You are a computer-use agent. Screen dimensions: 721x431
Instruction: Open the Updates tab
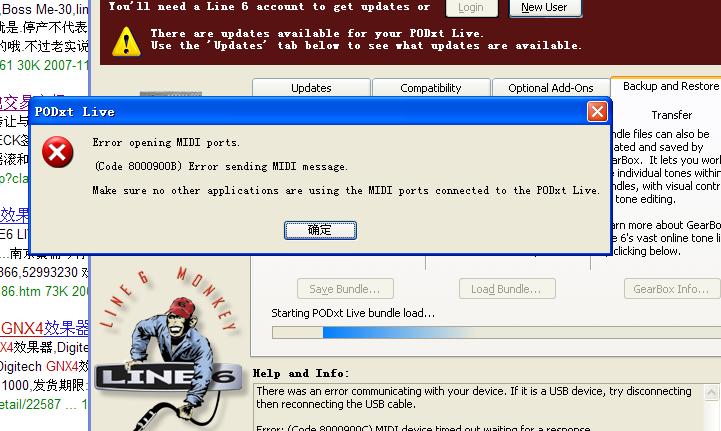[311, 88]
